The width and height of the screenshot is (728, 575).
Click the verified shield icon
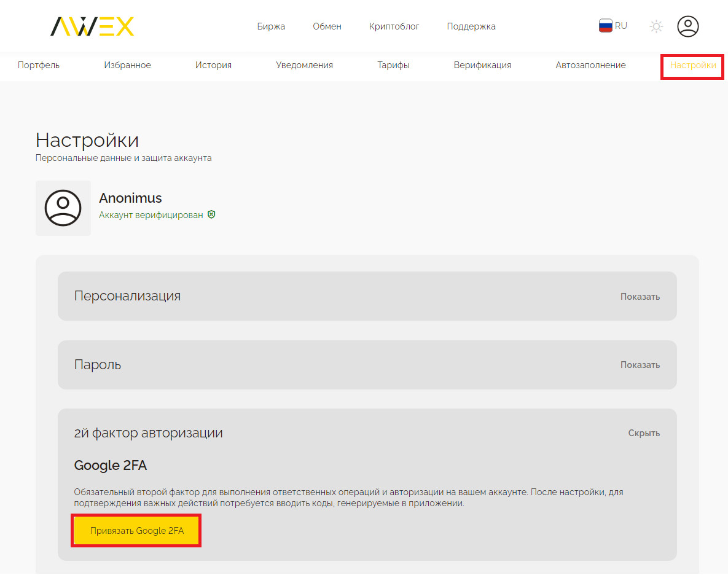point(211,214)
